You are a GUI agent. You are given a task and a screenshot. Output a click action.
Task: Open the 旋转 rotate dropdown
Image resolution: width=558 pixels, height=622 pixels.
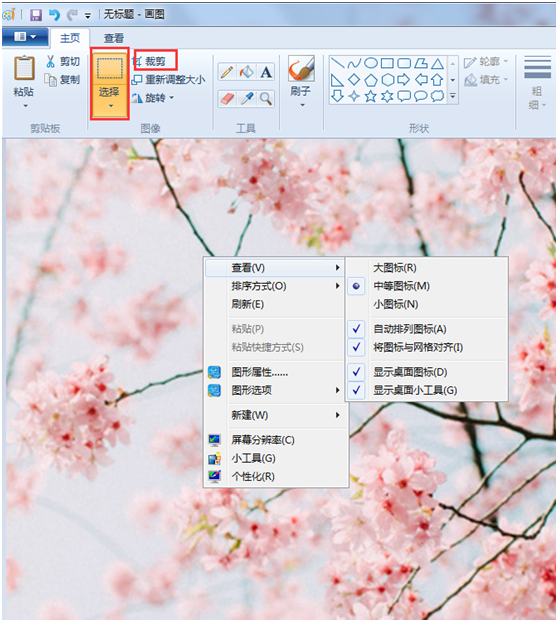point(152,98)
